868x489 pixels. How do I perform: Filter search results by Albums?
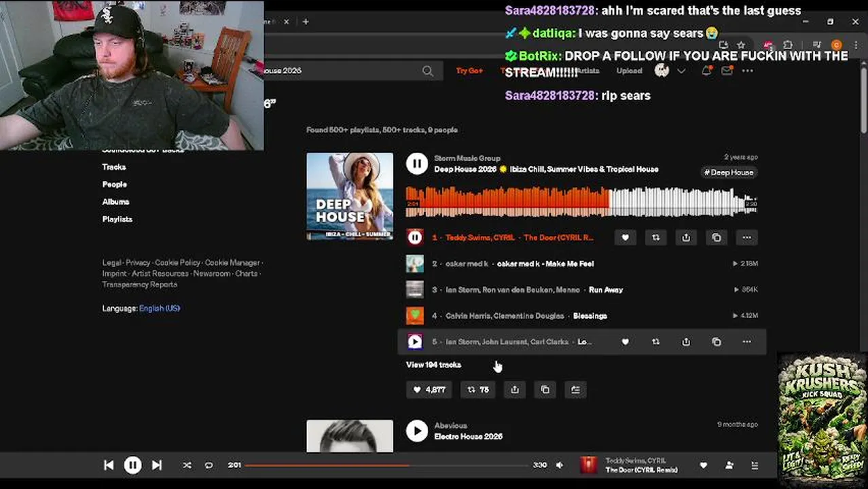coord(115,202)
